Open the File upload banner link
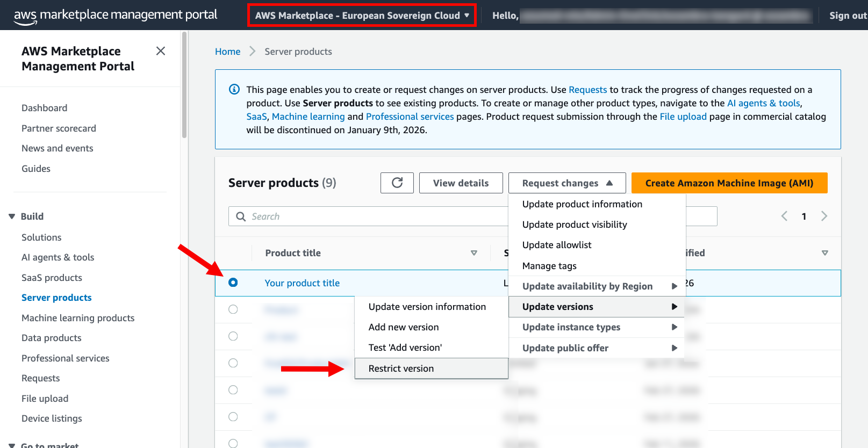 pos(683,117)
